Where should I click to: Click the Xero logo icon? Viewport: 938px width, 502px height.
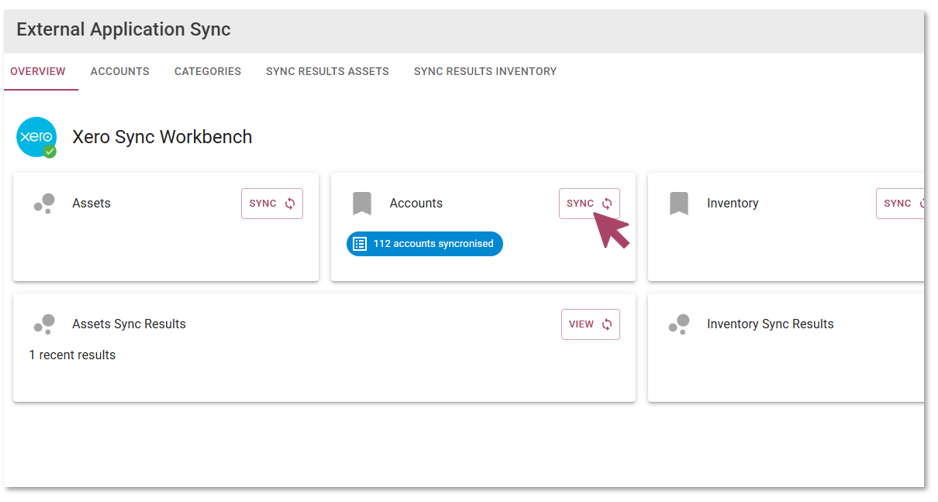(36, 137)
